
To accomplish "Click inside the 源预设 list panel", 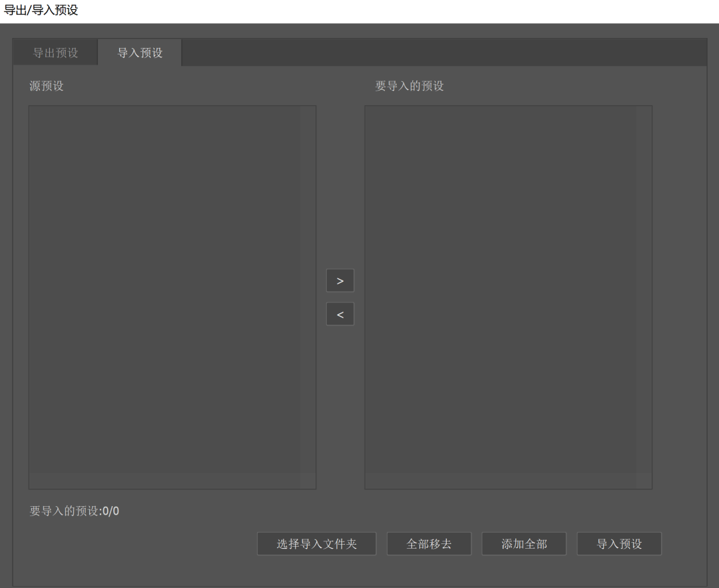I will tap(172, 296).
